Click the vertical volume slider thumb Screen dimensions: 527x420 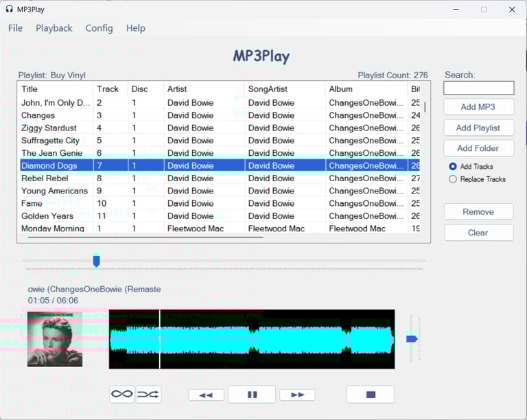coord(412,339)
